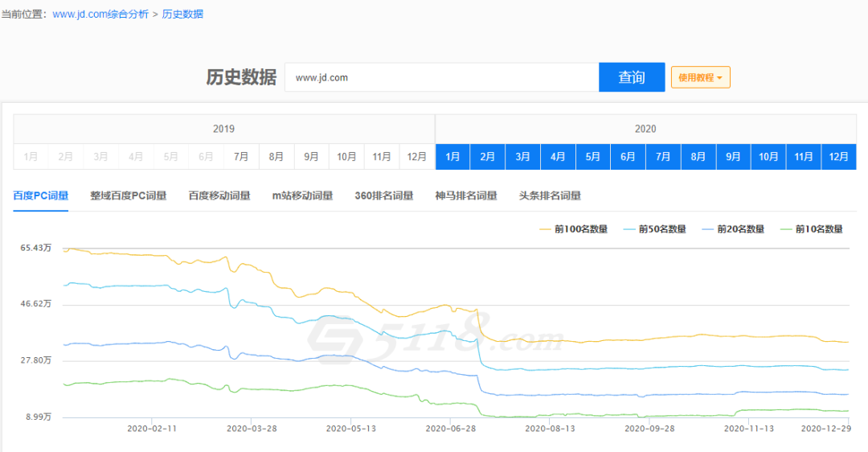
Task: Focus the www.jd.com domain search field
Action: tap(442, 77)
